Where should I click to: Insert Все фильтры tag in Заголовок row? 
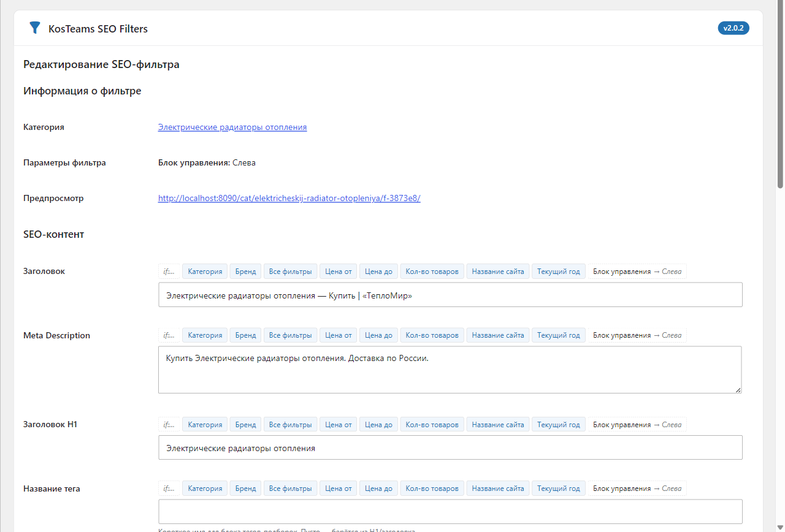click(x=291, y=271)
